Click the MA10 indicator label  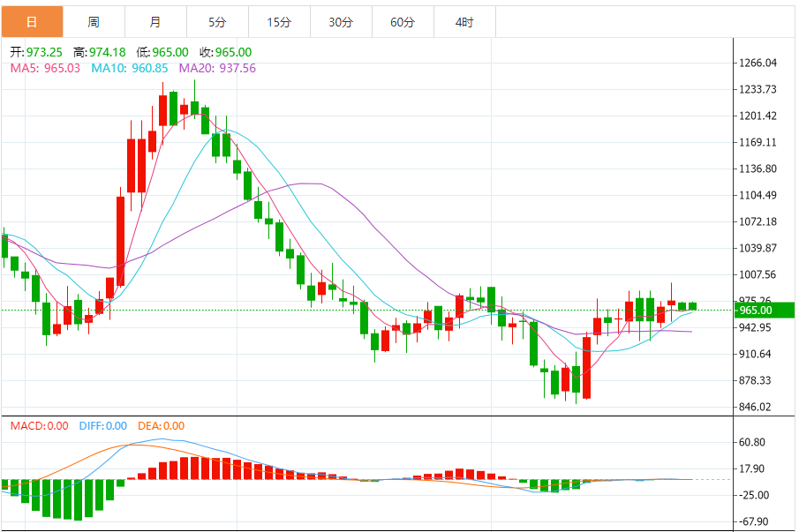point(129,68)
